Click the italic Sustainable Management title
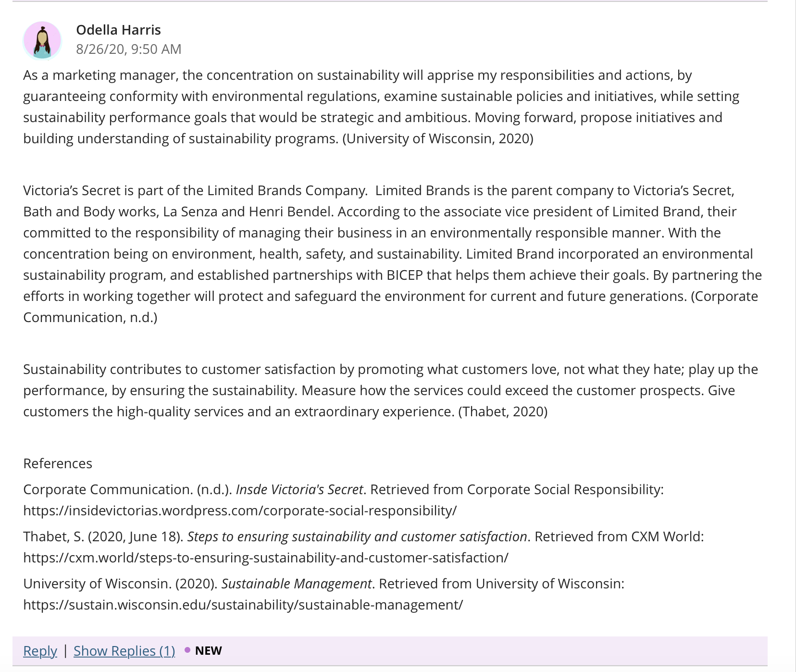 point(297,584)
